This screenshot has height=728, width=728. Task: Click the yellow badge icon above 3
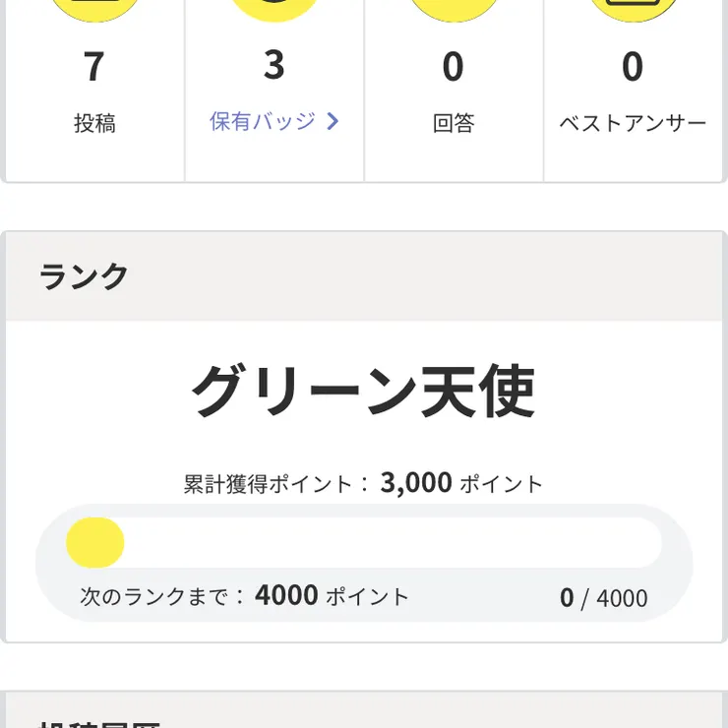(x=274, y=8)
